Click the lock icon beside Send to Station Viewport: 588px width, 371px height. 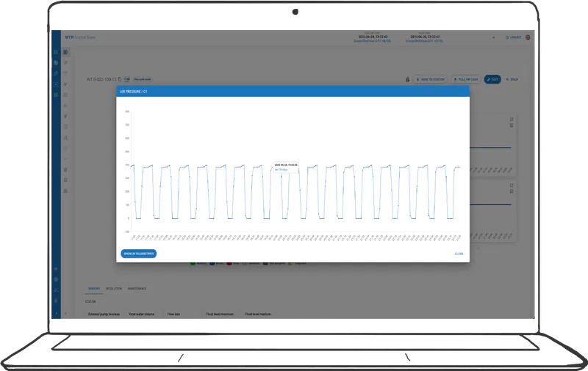tap(407, 79)
